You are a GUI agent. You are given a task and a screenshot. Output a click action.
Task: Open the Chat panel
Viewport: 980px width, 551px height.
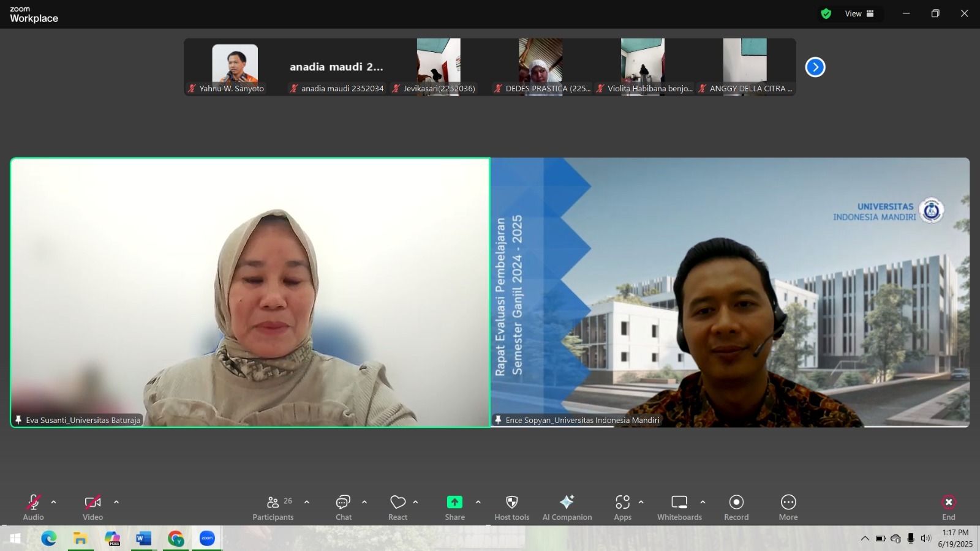(343, 508)
